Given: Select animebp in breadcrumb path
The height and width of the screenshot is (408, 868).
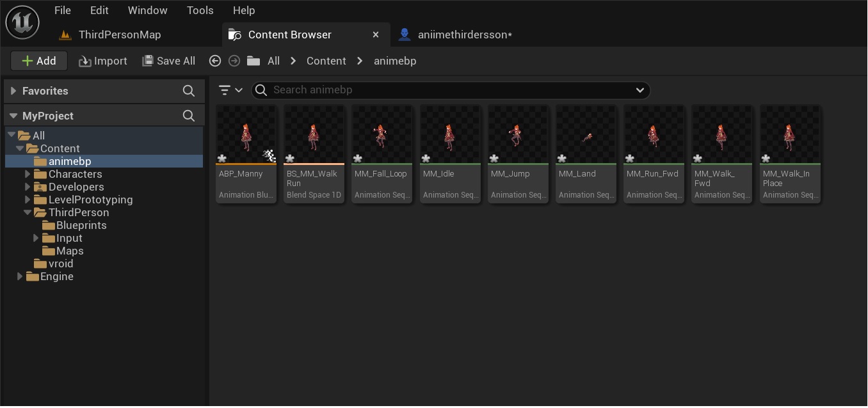Looking at the screenshot, I should coord(395,61).
